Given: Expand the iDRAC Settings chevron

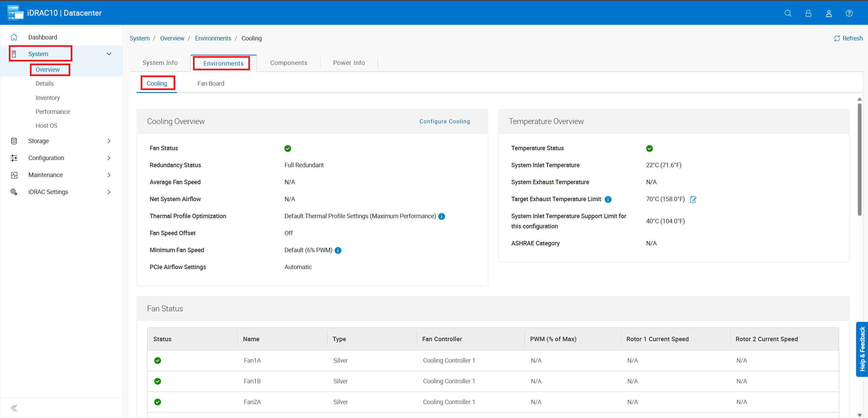Looking at the screenshot, I should pyautogui.click(x=109, y=192).
